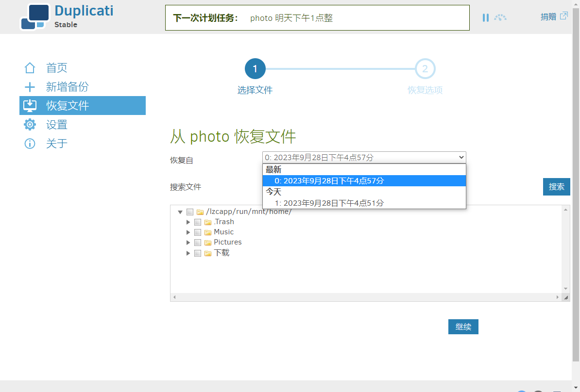Click the gear icon for 设置

[x=30, y=125]
